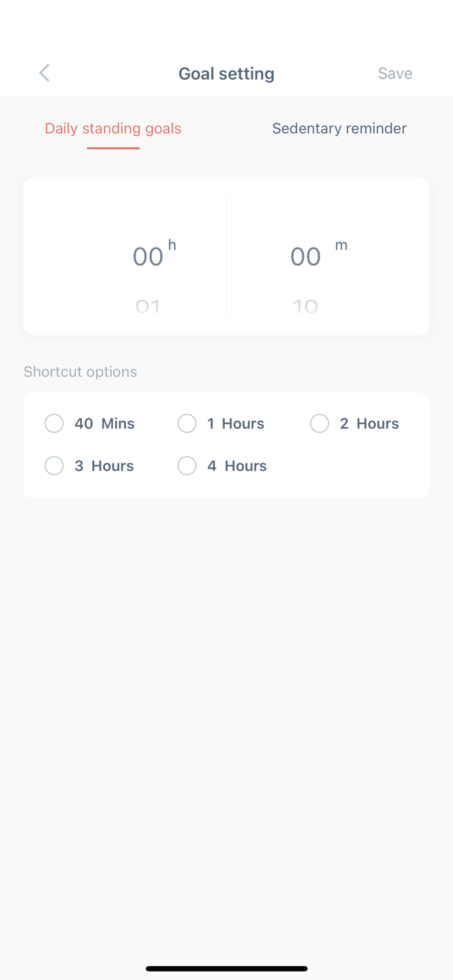Choose the 1 Hours shortcut radio
This screenshot has width=453, height=980.
tap(187, 423)
